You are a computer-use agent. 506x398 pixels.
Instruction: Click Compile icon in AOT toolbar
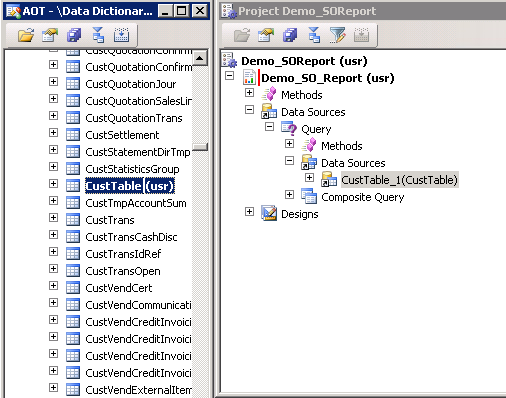pyautogui.click(x=98, y=35)
